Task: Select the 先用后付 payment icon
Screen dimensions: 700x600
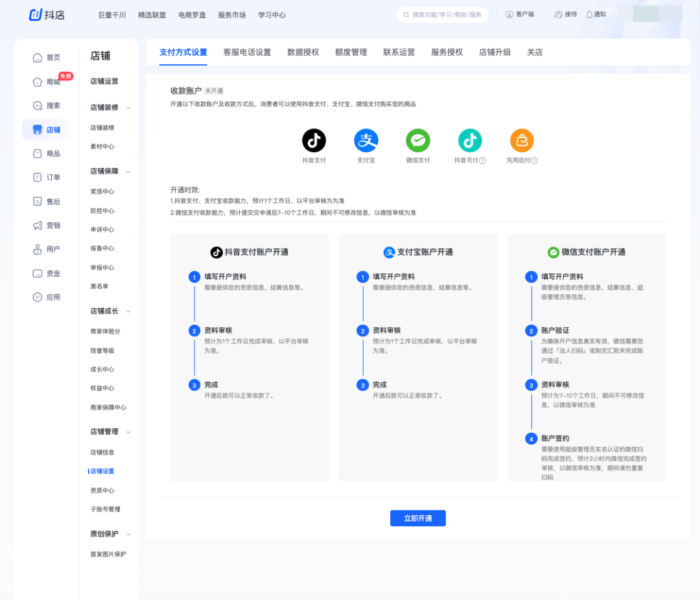Action: click(x=521, y=140)
